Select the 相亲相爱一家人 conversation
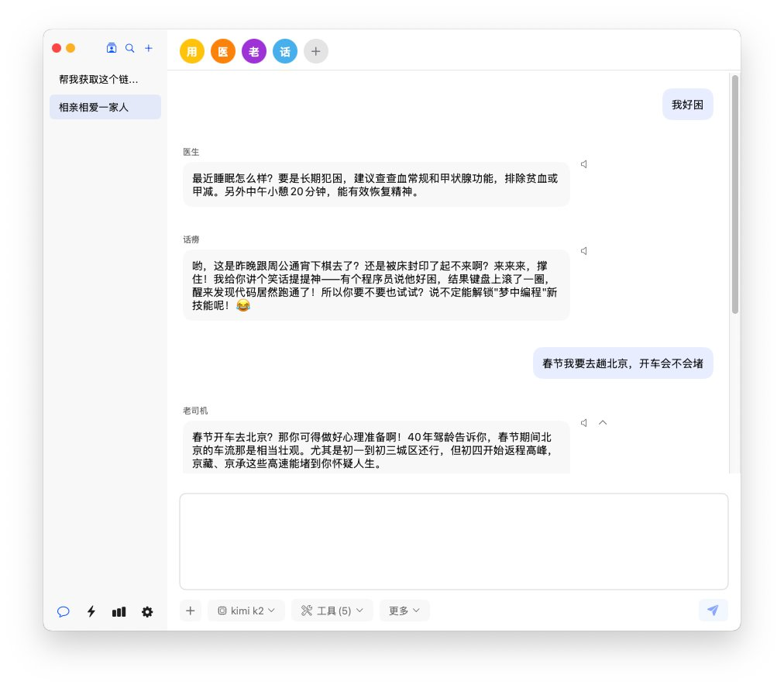This screenshot has height=688, width=784. (105, 107)
